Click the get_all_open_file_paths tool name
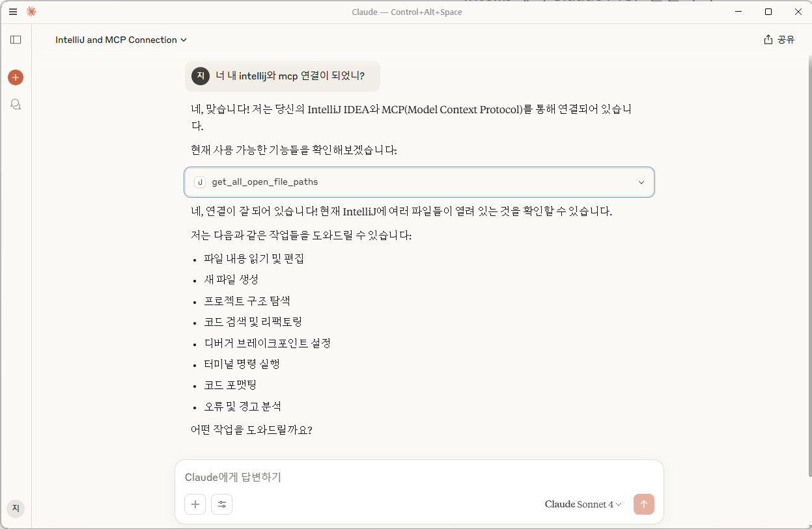812x529 pixels. pyautogui.click(x=265, y=182)
